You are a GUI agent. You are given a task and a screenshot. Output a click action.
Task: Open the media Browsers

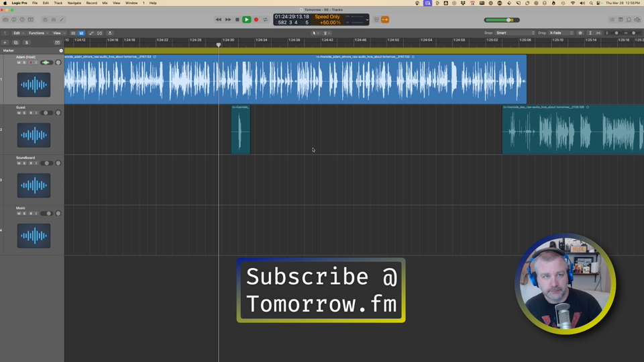(637, 19)
